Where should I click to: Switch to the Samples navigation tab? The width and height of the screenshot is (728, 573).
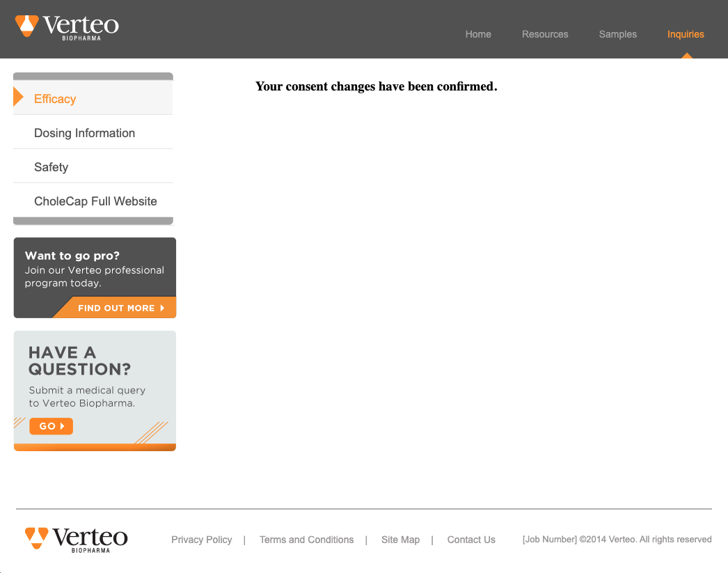pos(617,34)
